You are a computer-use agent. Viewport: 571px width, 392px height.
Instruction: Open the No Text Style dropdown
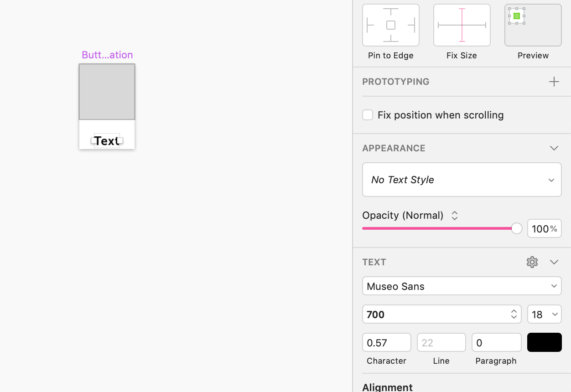tap(462, 180)
